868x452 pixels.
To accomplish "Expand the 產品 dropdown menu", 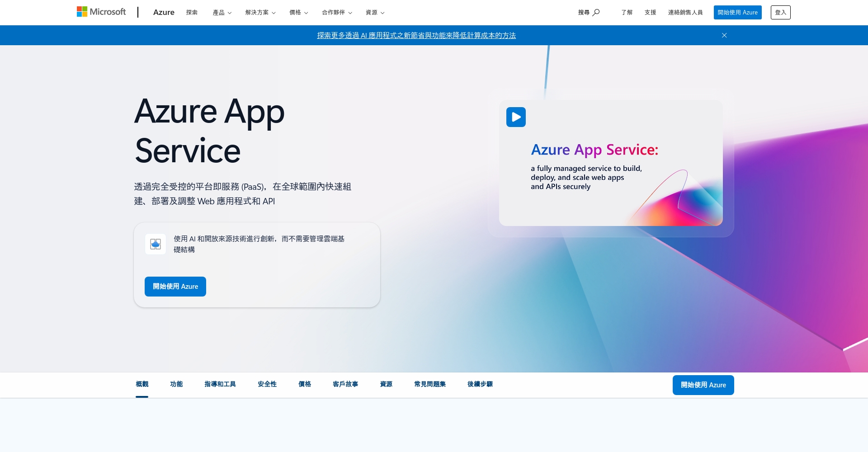I will (222, 12).
